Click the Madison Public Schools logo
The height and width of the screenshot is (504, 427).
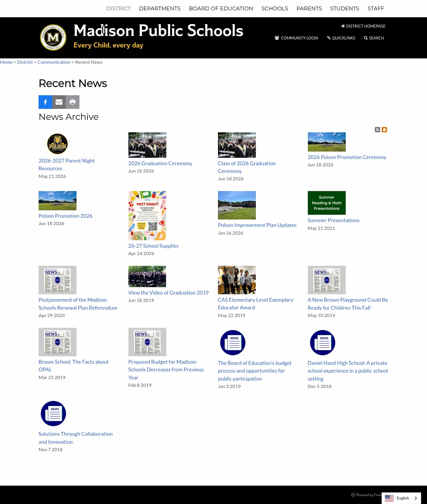click(x=53, y=37)
